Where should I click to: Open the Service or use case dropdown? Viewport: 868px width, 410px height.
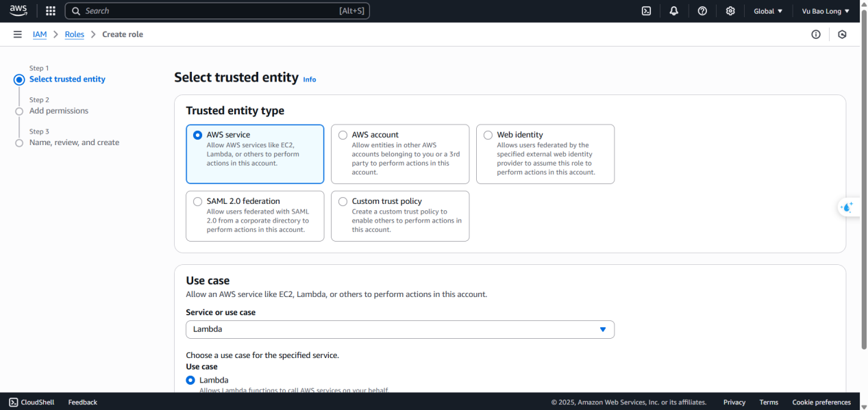coord(400,329)
